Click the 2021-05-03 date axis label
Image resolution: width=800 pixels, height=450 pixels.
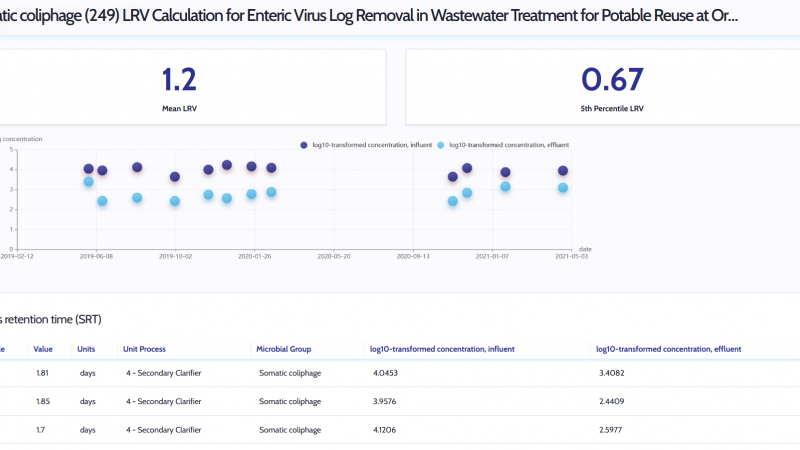[x=571, y=256]
